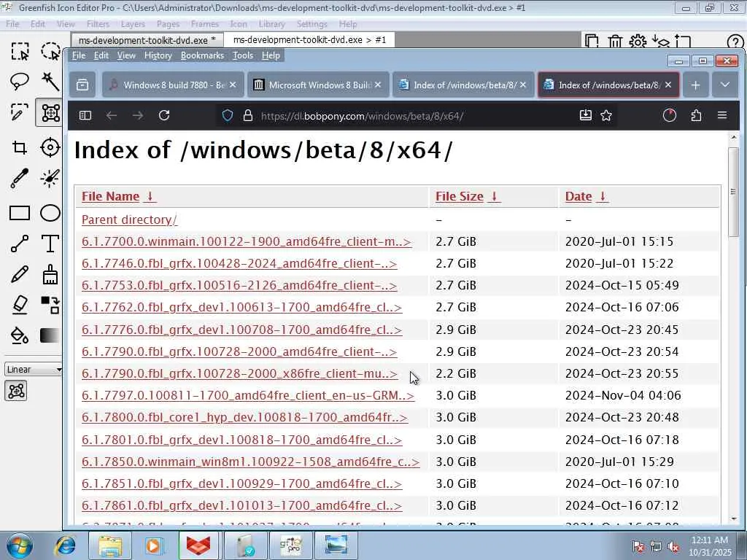The image size is (747, 560).
Task: View site security padlock information
Action: [x=248, y=115]
